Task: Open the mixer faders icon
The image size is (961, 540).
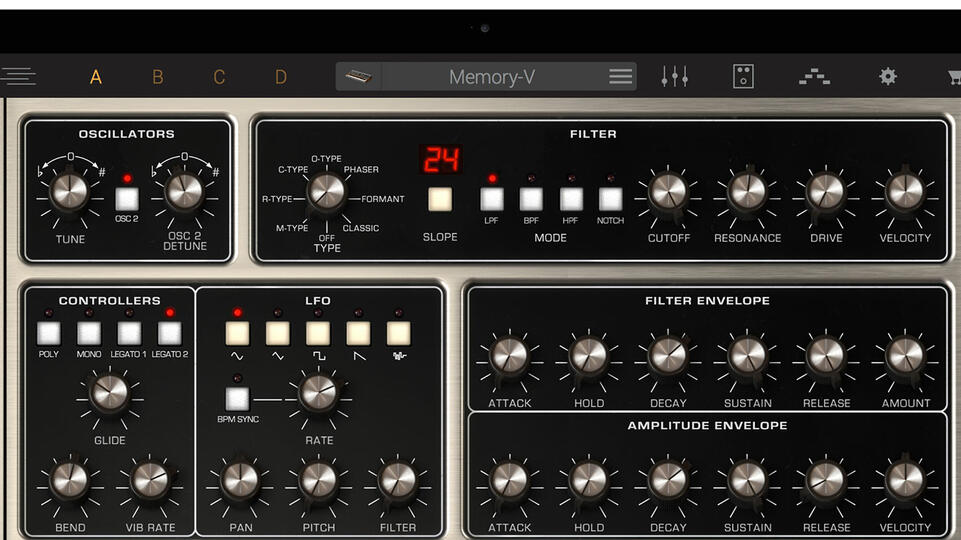Action: (674, 77)
